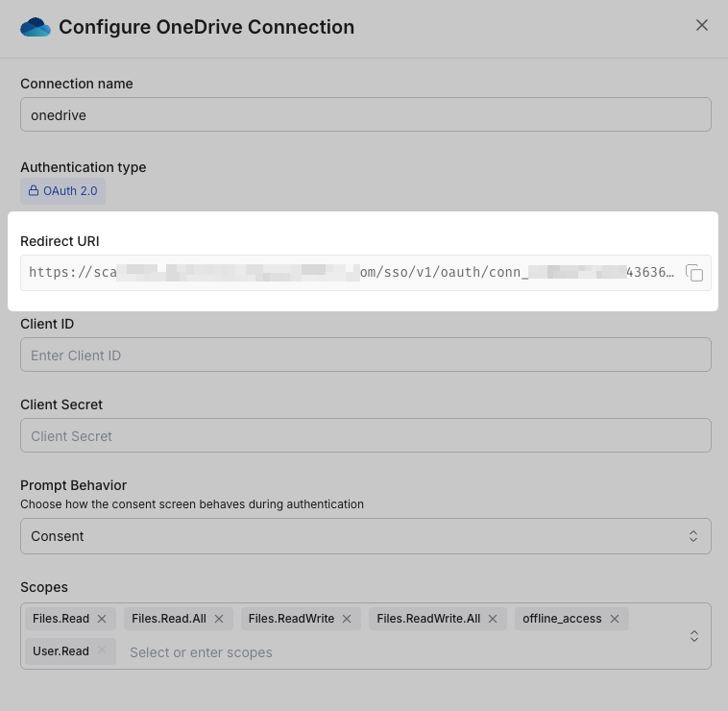The image size is (728, 711).
Task: Remove the offline_access scope tag
Action: (615, 619)
